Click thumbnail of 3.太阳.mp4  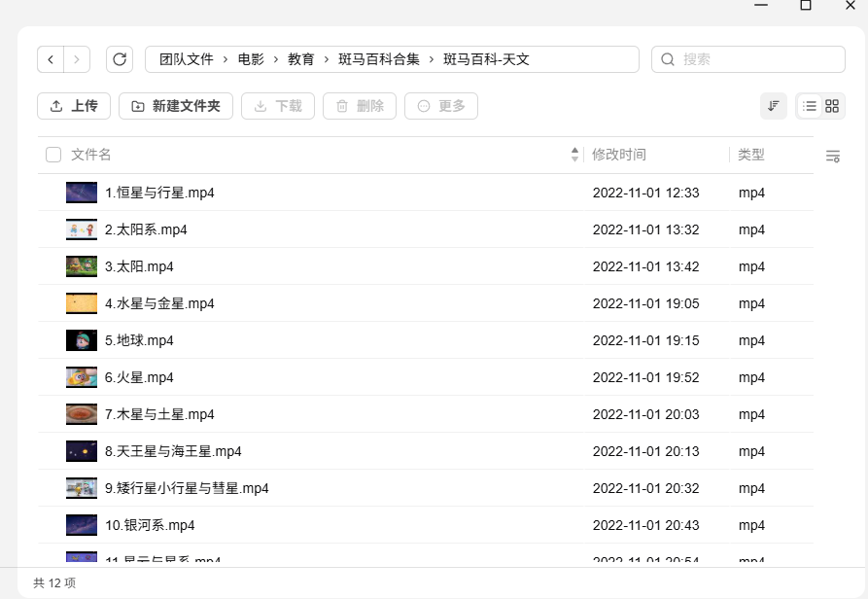[x=82, y=266]
